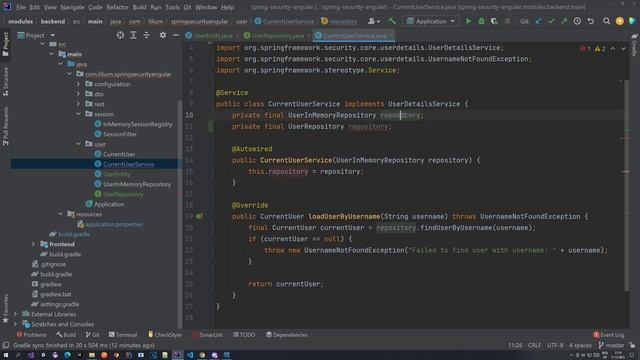Screen dimensions: 640x360
Task: Select settings.gradle file
Action: (59, 304)
